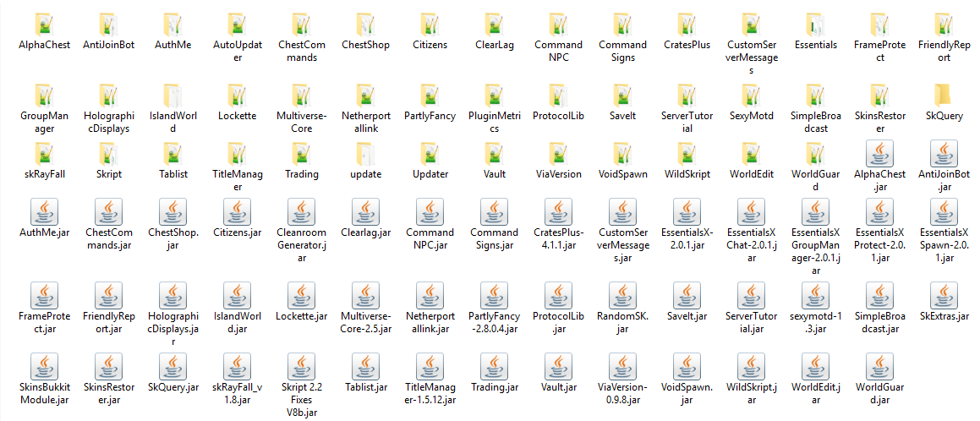Viewport: 980px width, 421px height.
Task: Select the sexymotd-1.3.jar icon
Action: pyautogui.click(x=816, y=295)
